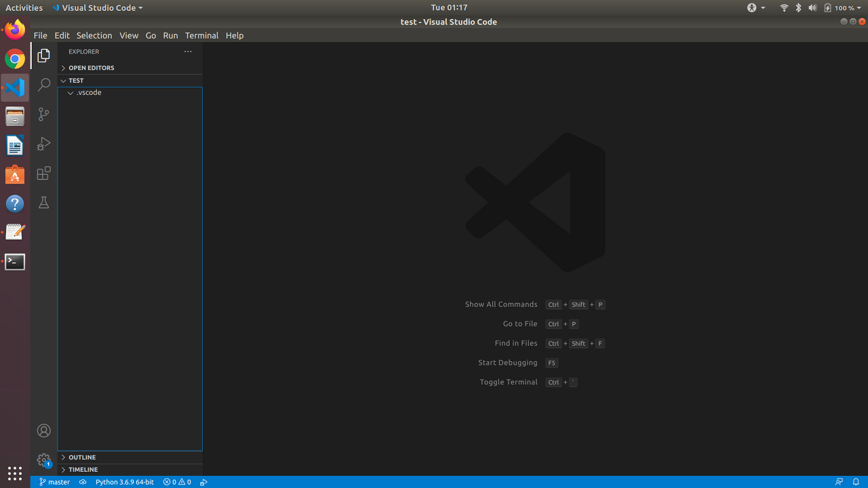Open the Run and Debug view
The height and width of the screenshot is (488, 868).
[x=43, y=144]
